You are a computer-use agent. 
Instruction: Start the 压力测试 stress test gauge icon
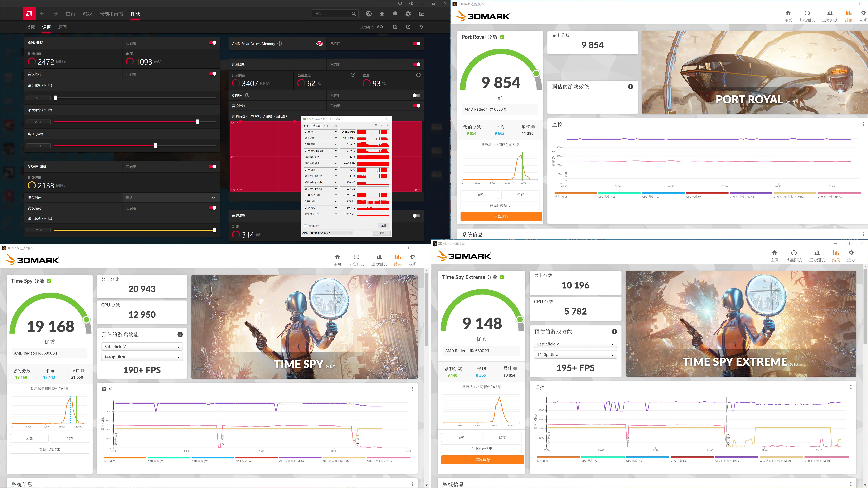coord(380,27)
